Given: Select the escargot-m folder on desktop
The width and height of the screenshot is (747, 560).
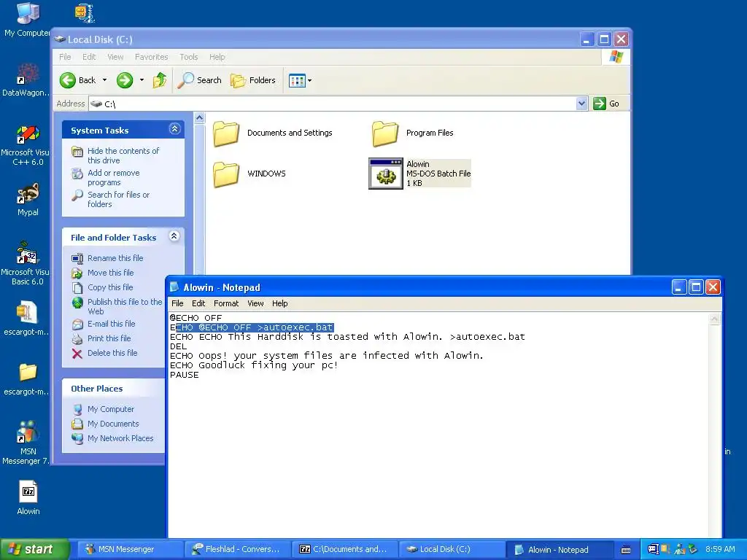Looking at the screenshot, I should (x=26, y=378).
